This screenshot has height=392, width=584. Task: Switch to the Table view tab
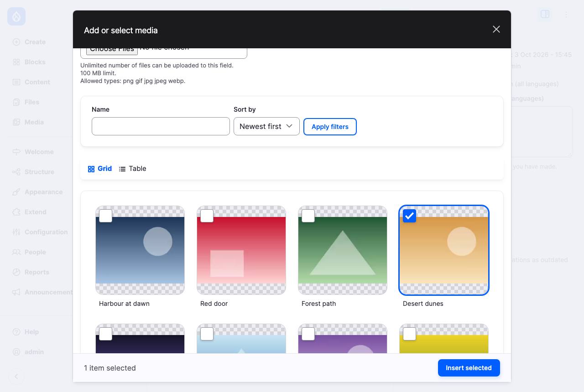133,169
